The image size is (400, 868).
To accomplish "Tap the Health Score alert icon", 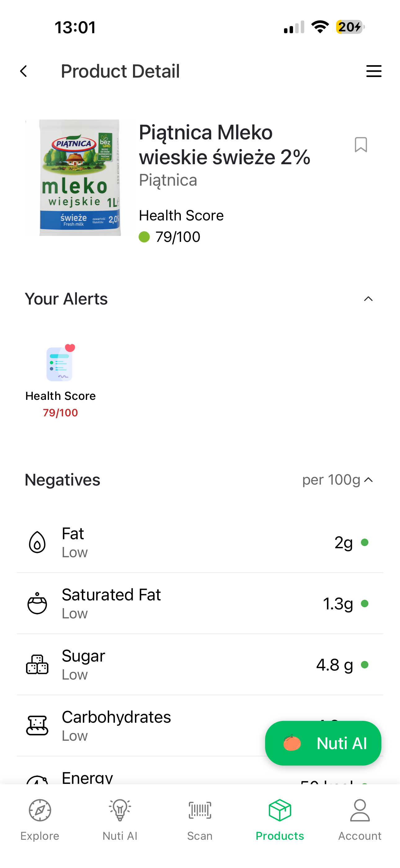I will click(60, 363).
